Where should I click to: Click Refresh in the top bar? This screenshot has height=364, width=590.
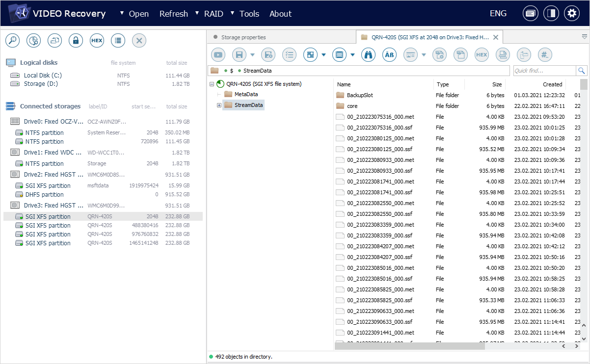pyautogui.click(x=173, y=14)
